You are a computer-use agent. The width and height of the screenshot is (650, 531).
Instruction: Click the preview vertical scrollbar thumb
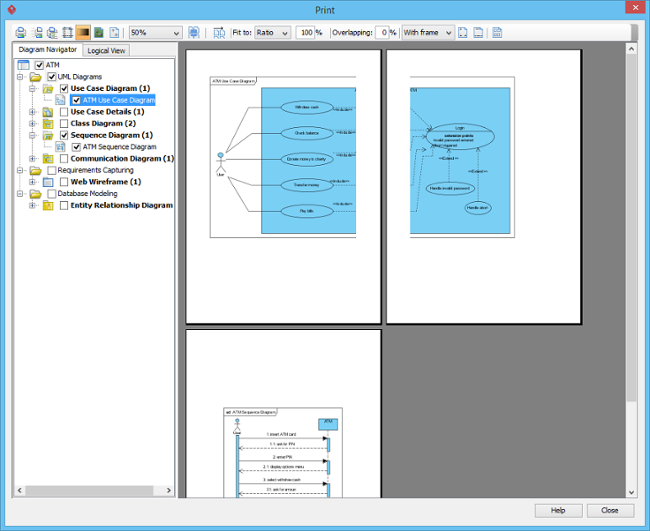coord(631,228)
